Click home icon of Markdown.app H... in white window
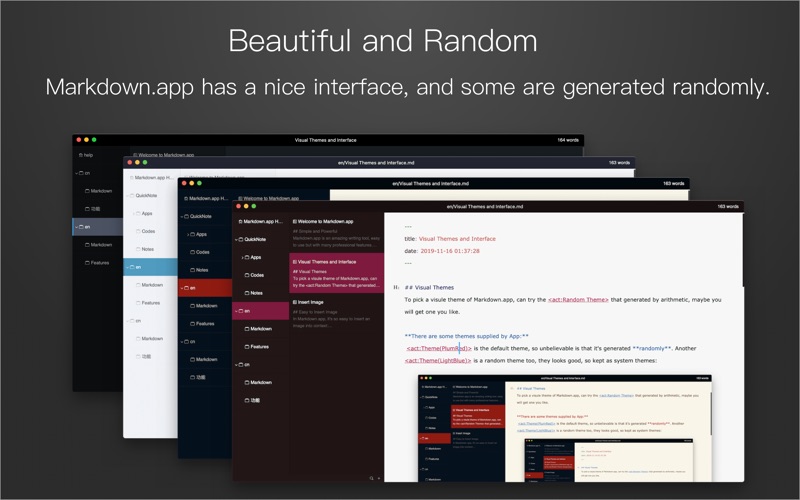 coord(132,178)
